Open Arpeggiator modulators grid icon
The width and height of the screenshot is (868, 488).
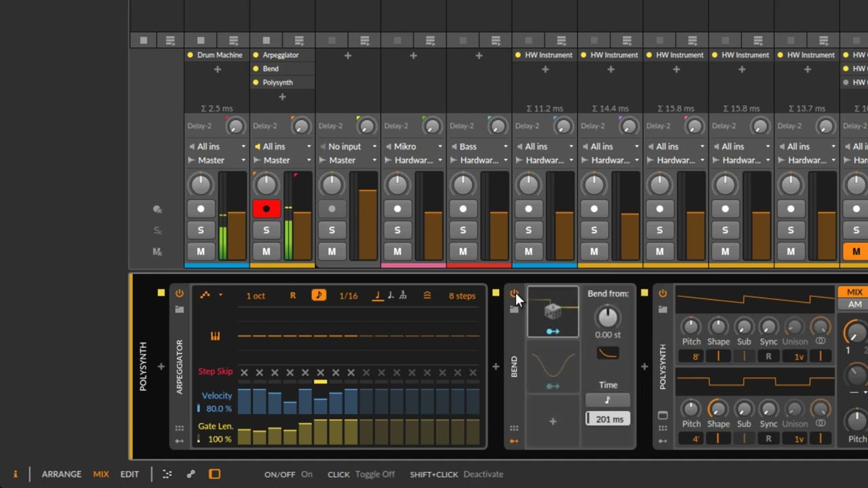[179, 428]
